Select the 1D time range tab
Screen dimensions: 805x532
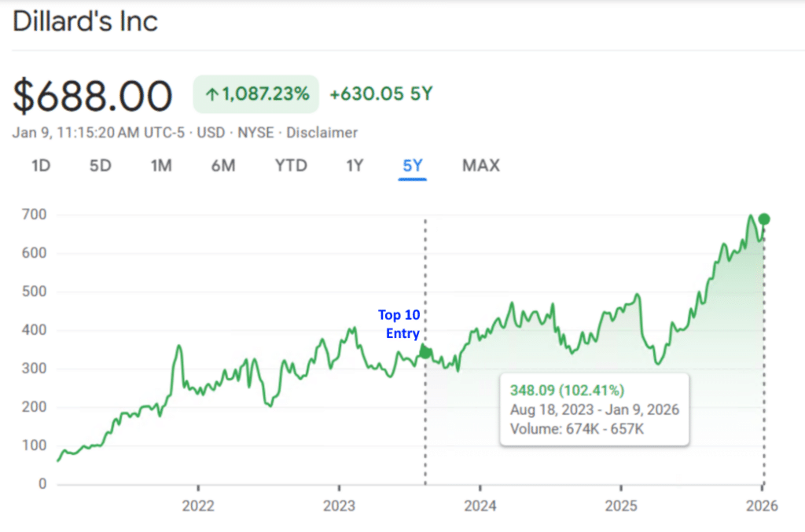click(41, 166)
